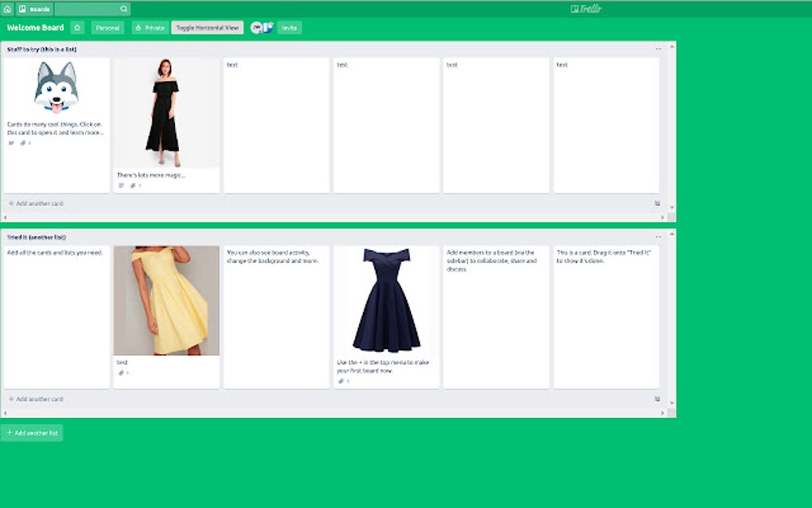
Task: Change the Private visibility setting
Action: coord(150,28)
